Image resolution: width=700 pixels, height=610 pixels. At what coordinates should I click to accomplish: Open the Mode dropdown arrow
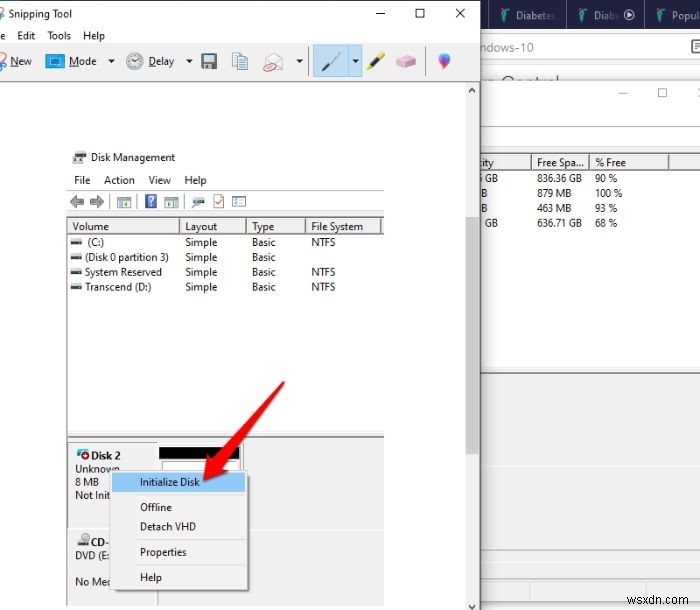click(x=111, y=61)
